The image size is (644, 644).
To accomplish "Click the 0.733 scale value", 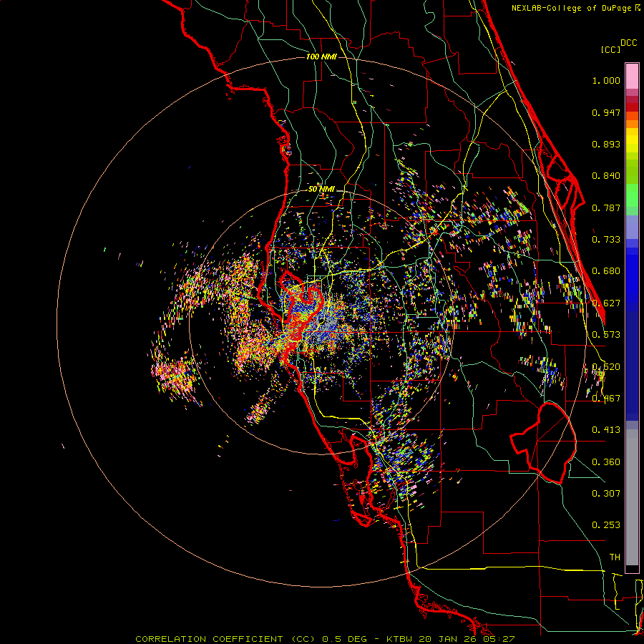I will click(x=606, y=240).
